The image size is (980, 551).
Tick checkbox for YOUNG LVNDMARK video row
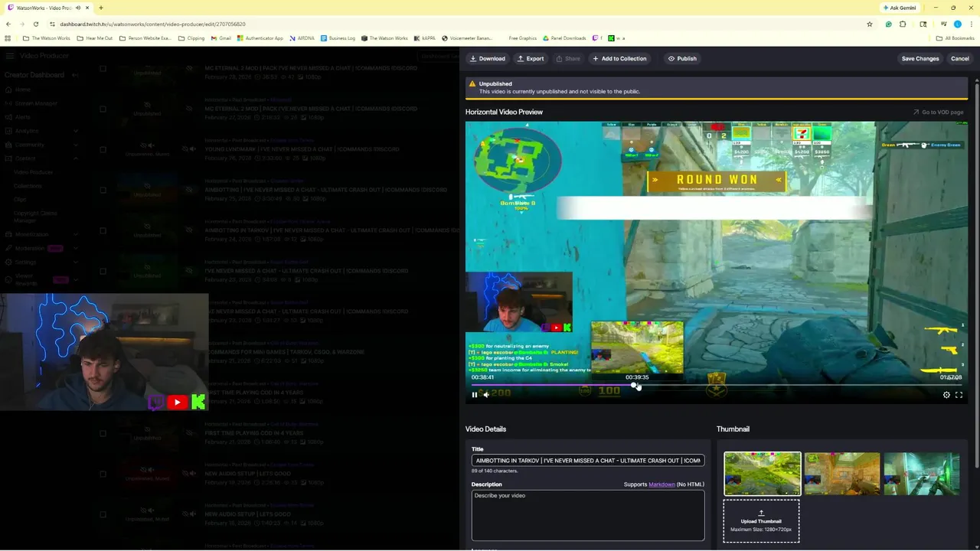(103, 149)
